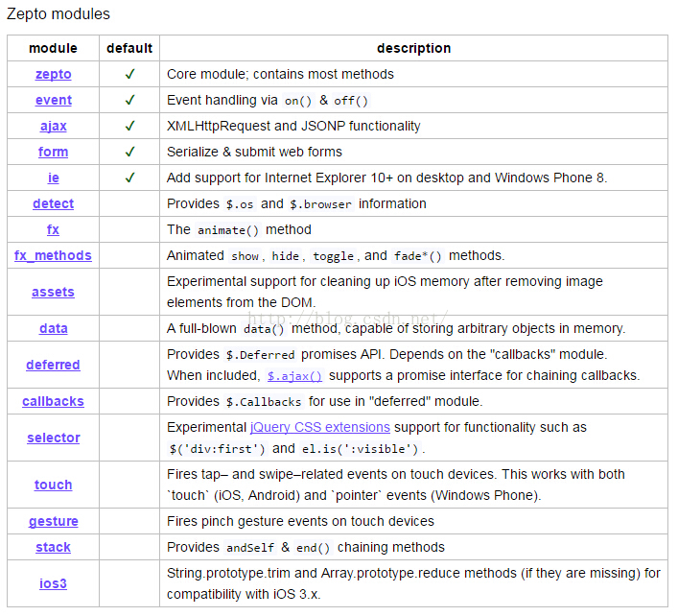Open the form module link
This screenshot has width=678, height=616.
[x=53, y=152]
